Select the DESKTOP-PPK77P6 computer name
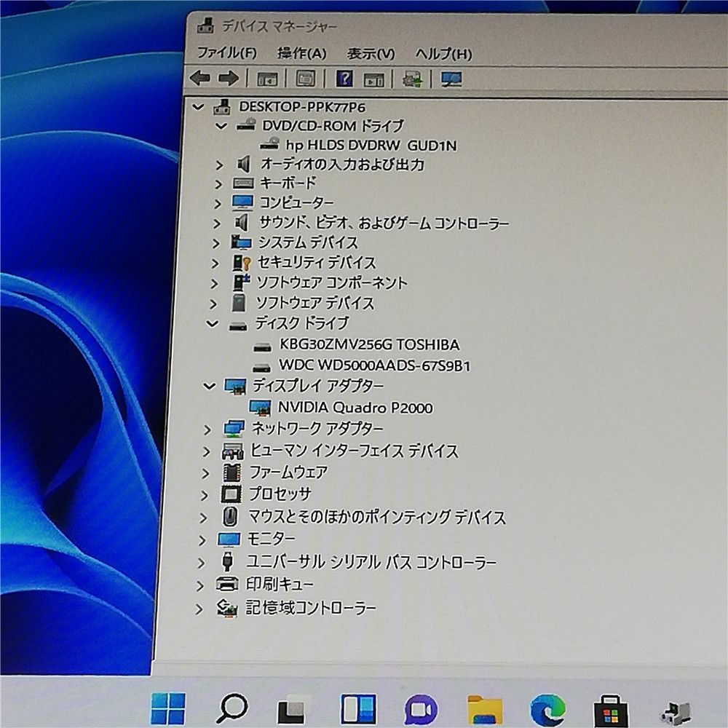This screenshot has width=728, height=728. [x=302, y=107]
